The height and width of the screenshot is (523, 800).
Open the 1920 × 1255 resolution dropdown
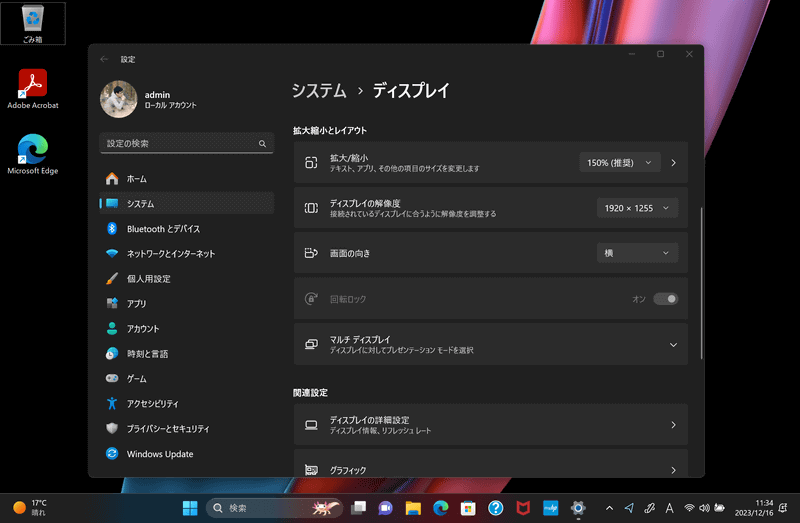pos(637,208)
